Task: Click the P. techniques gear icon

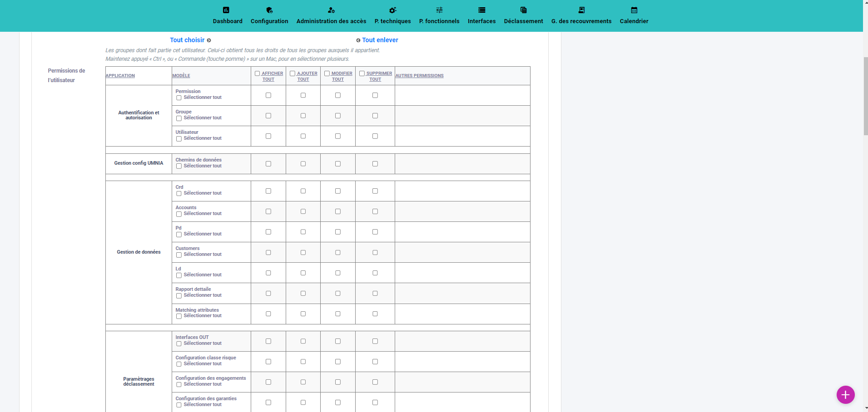Action: click(x=392, y=10)
